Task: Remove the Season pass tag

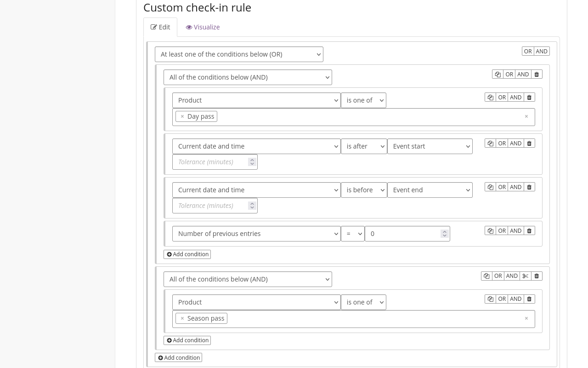Action: coord(182,318)
